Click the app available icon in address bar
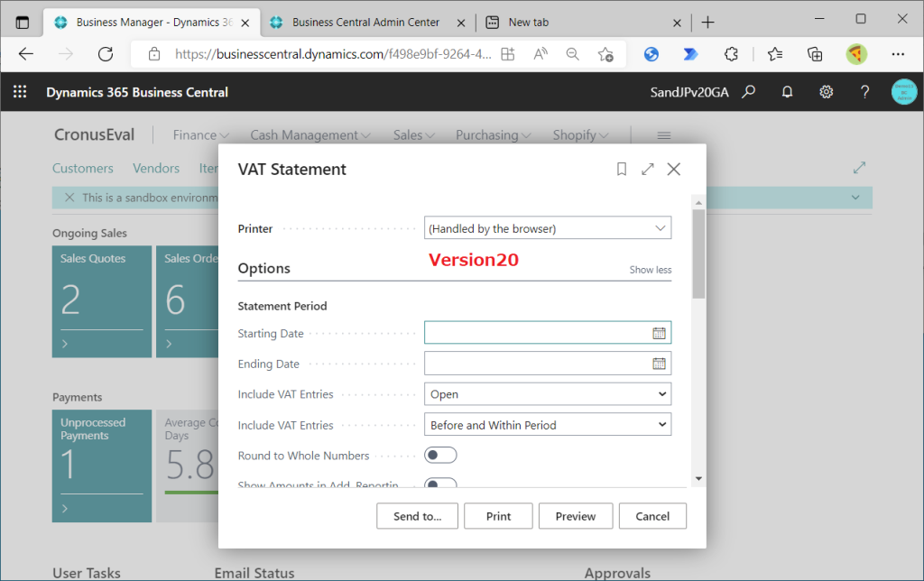924x581 pixels. pyautogui.click(x=507, y=54)
